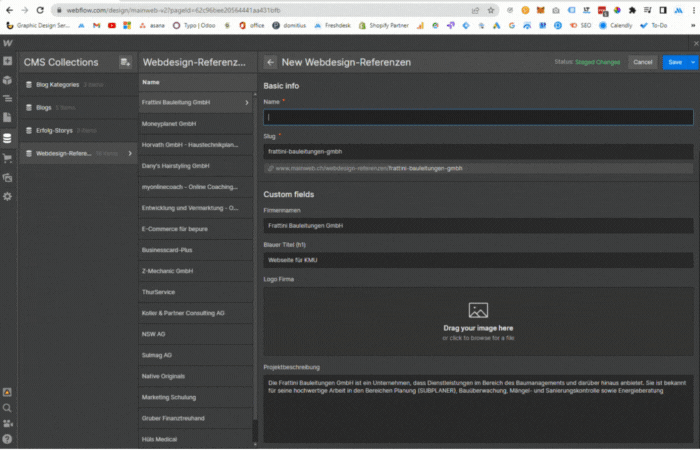Create a new CMS collection
This screenshot has height=450, width=700.
(x=125, y=62)
